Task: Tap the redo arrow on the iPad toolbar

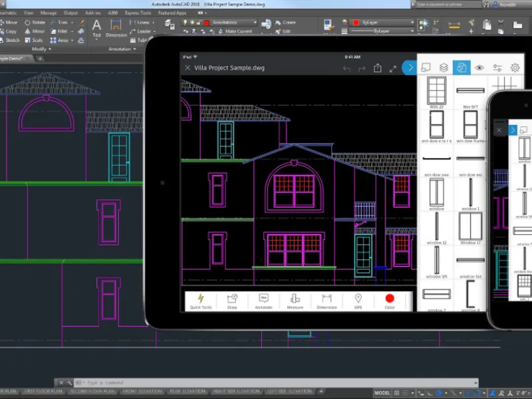Action: tap(362, 68)
